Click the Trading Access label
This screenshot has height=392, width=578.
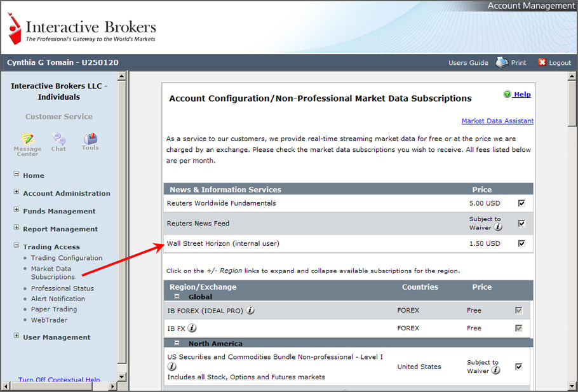click(51, 247)
